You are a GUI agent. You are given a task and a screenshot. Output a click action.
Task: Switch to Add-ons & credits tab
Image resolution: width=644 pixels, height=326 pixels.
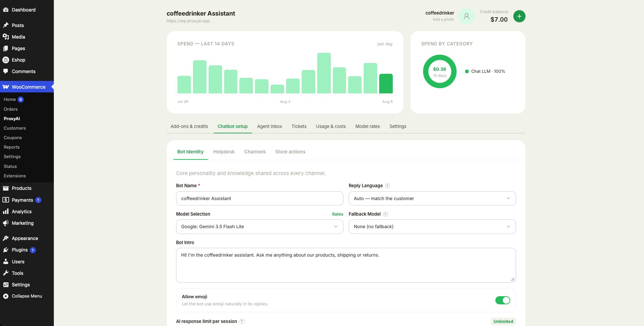click(x=189, y=126)
